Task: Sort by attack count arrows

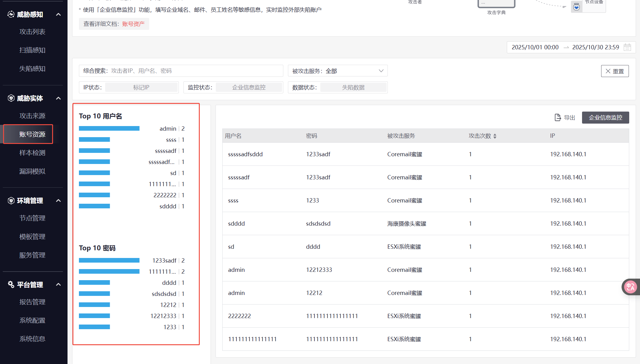Action: [x=495, y=136]
